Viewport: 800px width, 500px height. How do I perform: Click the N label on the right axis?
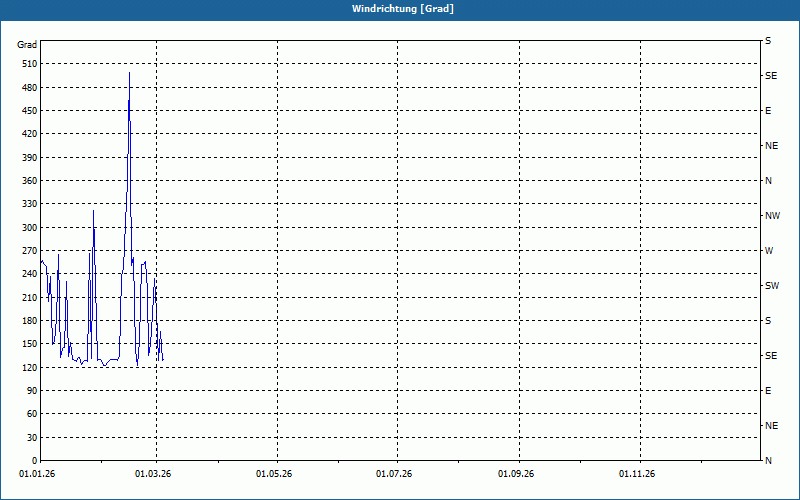768,181
